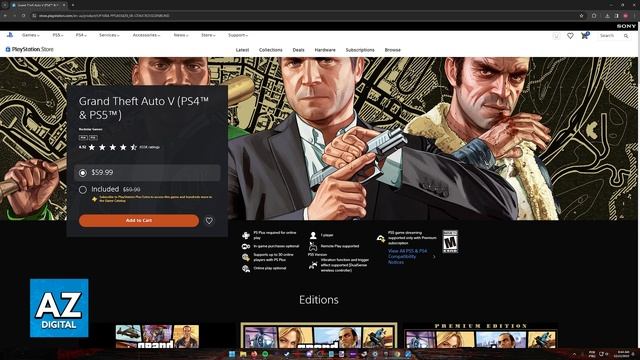Click the online play optional icon
The height and width of the screenshot is (360, 640).
coord(246,269)
